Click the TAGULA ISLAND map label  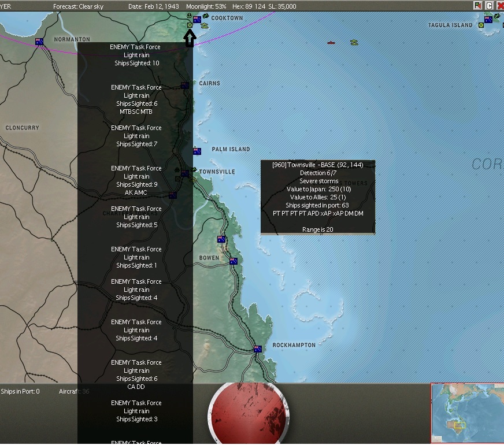tap(450, 25)
